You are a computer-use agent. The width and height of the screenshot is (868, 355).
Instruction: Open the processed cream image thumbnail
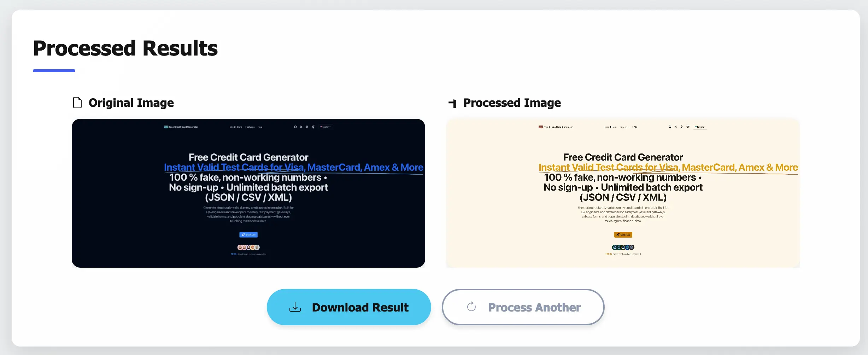pyautogui.click(x=623, y=193)
